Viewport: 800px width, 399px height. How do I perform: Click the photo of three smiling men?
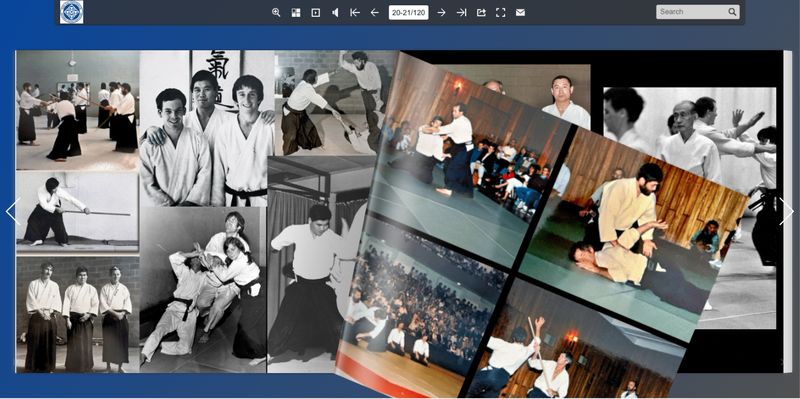click(x=207, y=128)
